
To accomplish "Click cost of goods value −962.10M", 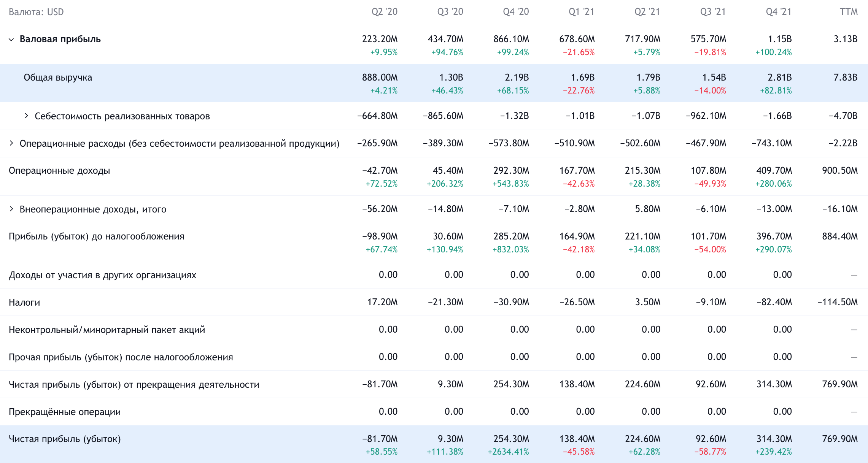I will click(x=706, y=116).
